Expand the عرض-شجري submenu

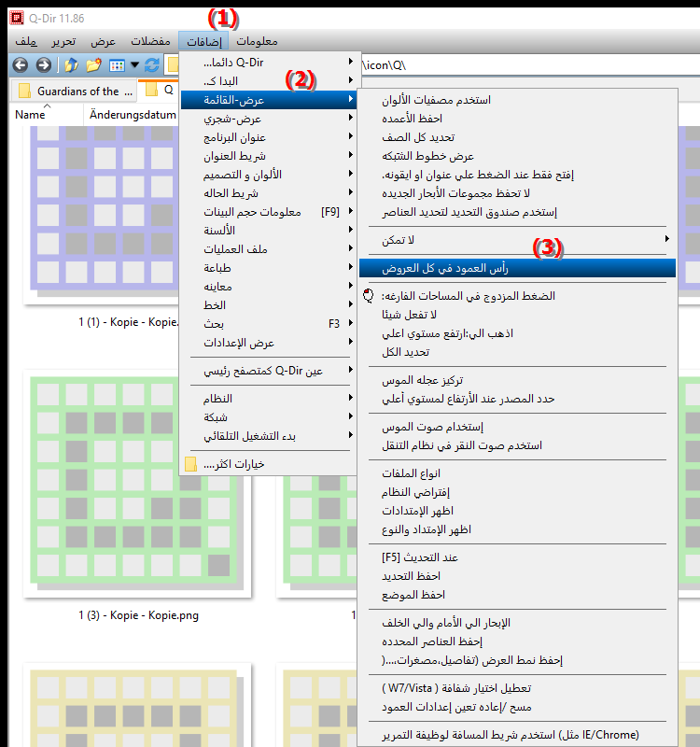pyautogui.click(x=269, y=119)
